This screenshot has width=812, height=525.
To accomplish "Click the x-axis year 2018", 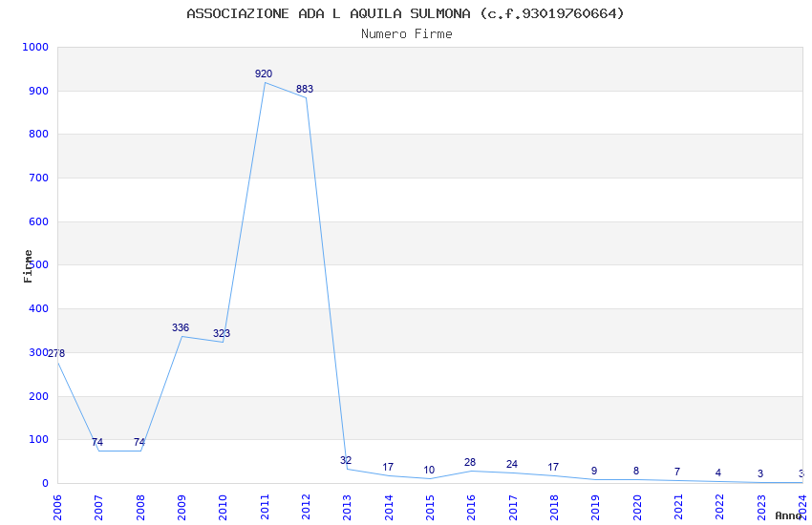I will [555, 507].
